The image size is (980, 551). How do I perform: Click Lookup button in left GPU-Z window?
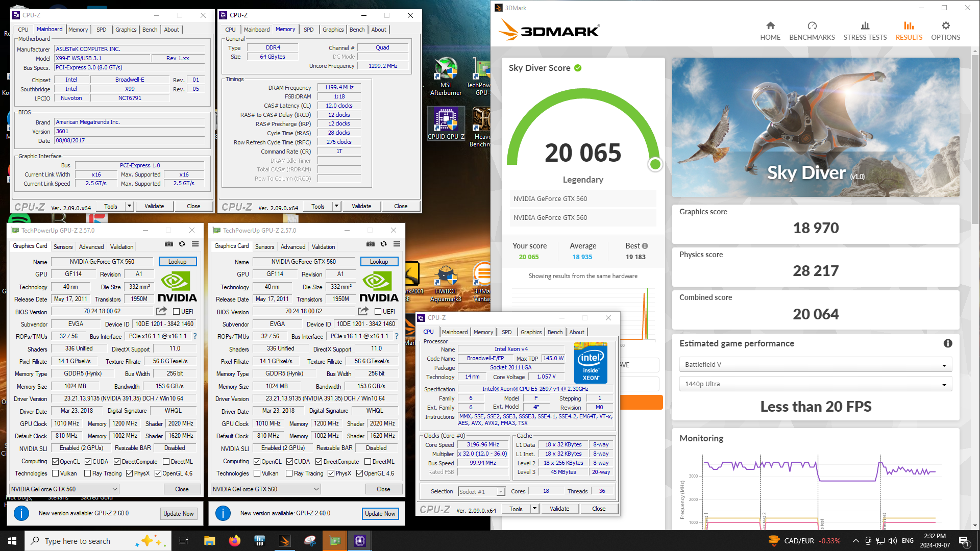[178, 262]
